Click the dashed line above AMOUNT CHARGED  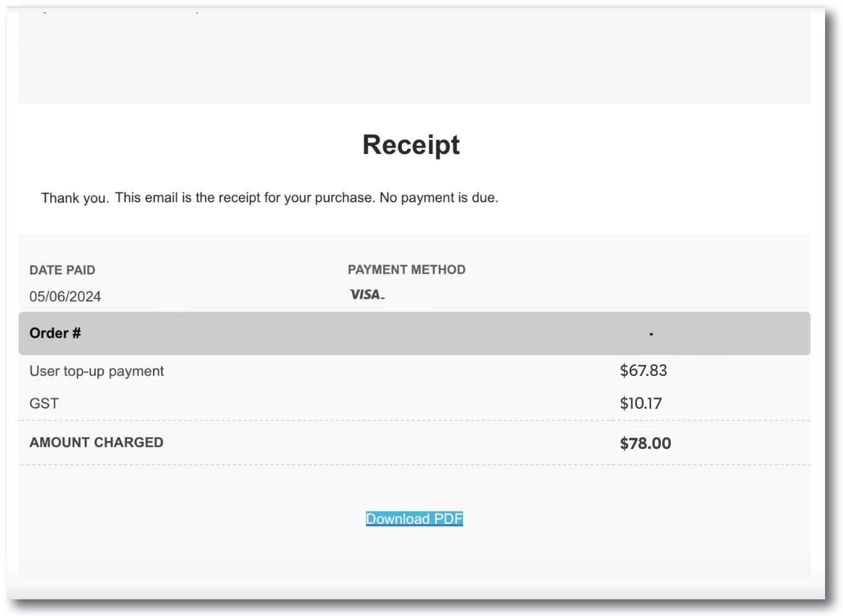coord(309,421)
